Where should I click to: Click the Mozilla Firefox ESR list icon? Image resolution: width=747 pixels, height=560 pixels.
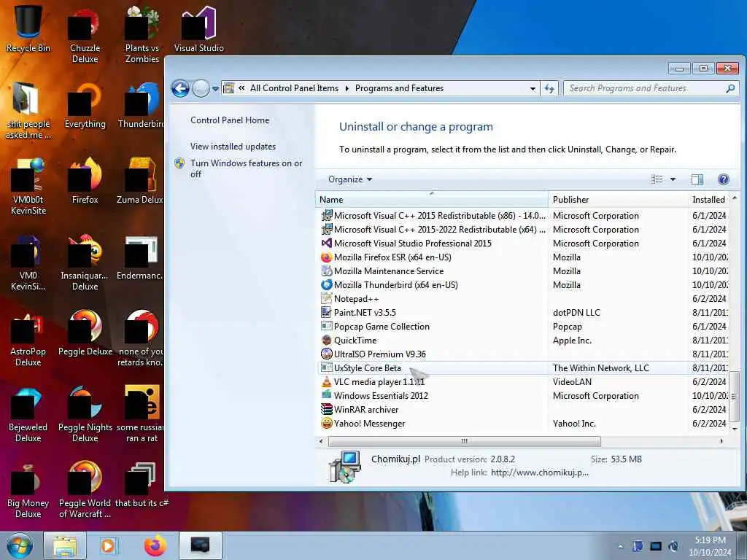click(x=326, y=257)
